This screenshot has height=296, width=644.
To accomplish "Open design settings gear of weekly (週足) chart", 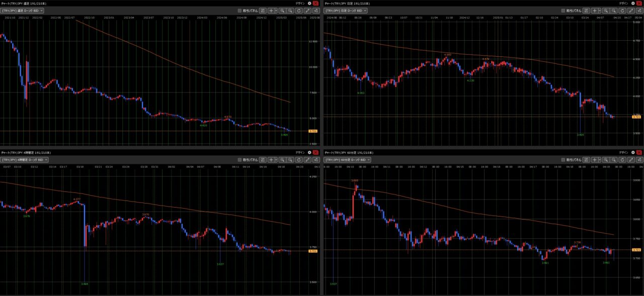I will point(309,3).
